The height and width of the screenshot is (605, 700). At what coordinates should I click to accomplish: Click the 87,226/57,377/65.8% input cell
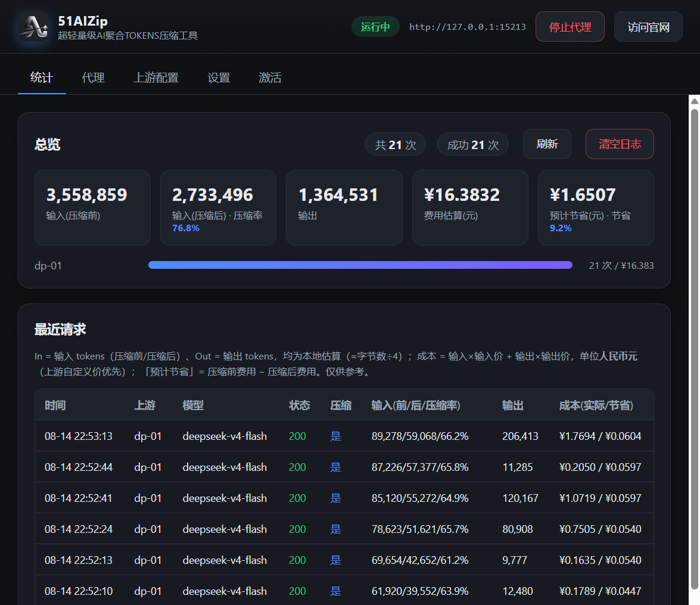click(420, 467)
